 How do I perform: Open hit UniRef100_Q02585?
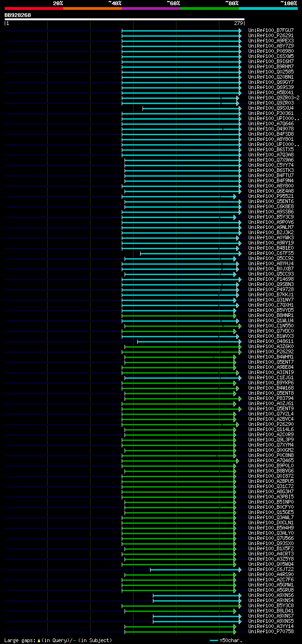[271, 72]
